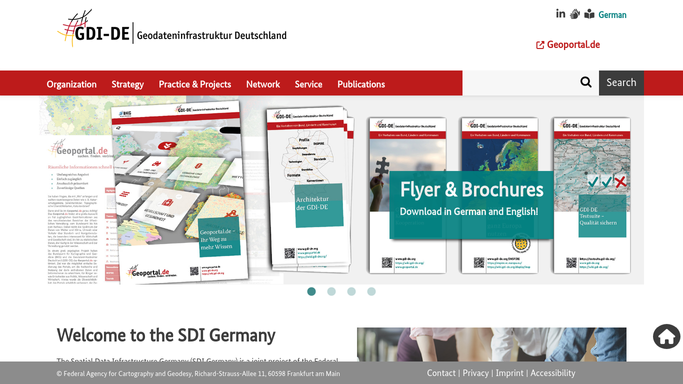Open the Geoportal.de external link

[568, 44]
